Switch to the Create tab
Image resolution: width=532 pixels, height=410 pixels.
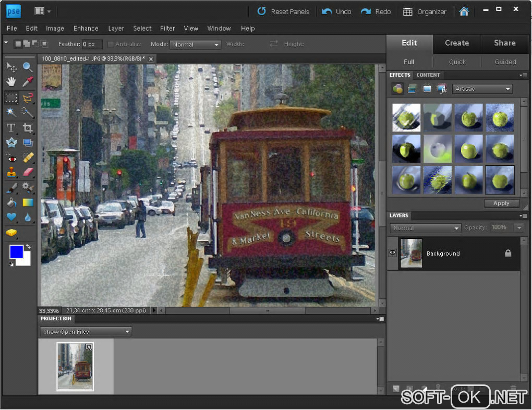(456, 43)
